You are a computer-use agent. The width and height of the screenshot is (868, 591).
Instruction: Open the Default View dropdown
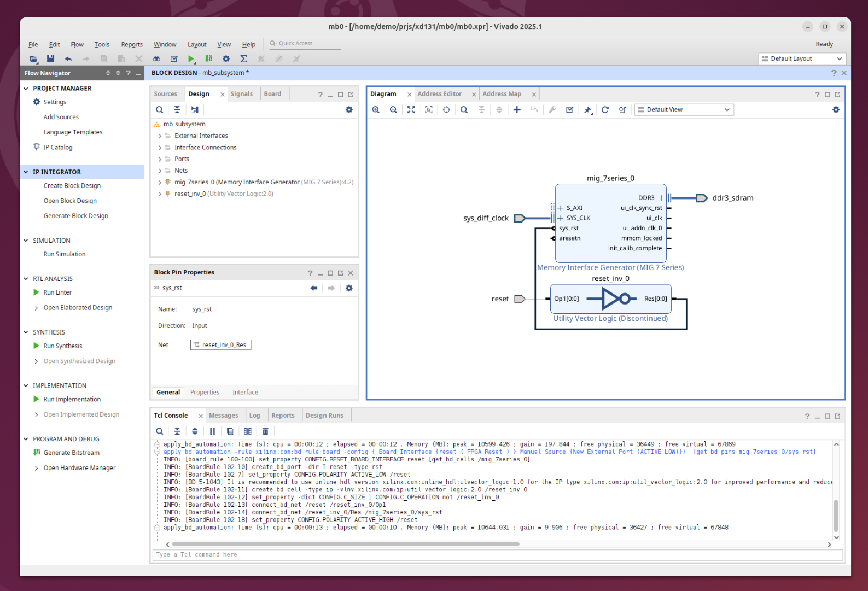pyautogui.click(x=684, y=110)
